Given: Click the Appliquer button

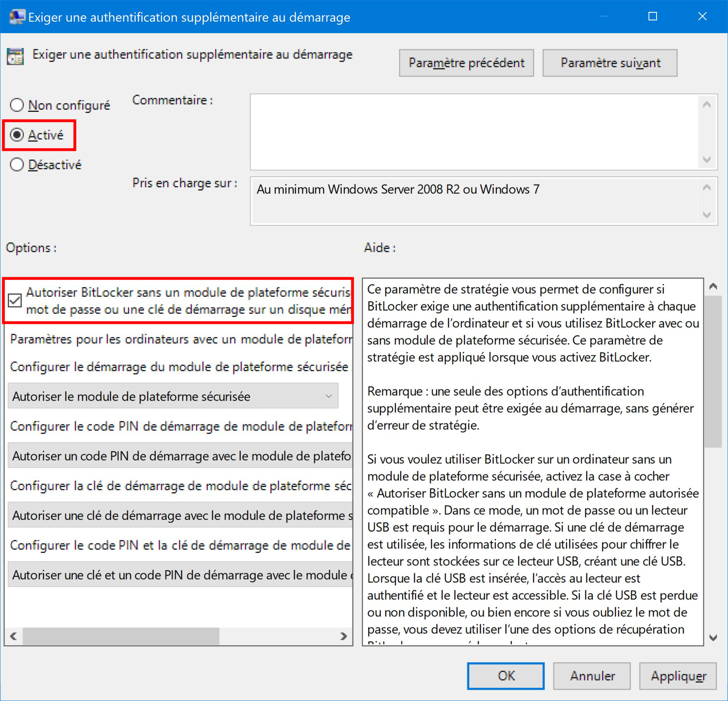Looking at the screenshot, I should pos(678,676).
